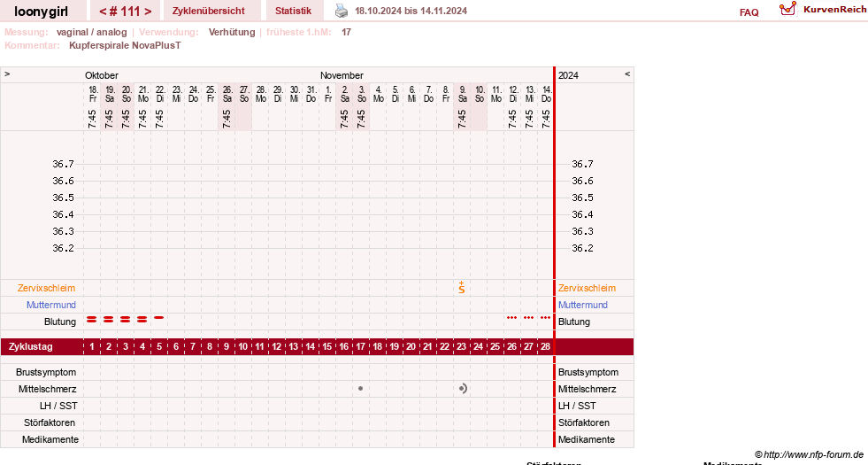Screen dimensions: 868x465
Task: Click the blue Muttermund label on the left
Action: [x=51, y=305]
